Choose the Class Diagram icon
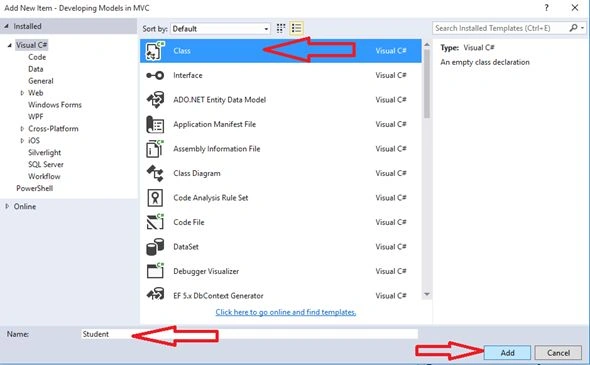 coord(155,173)
